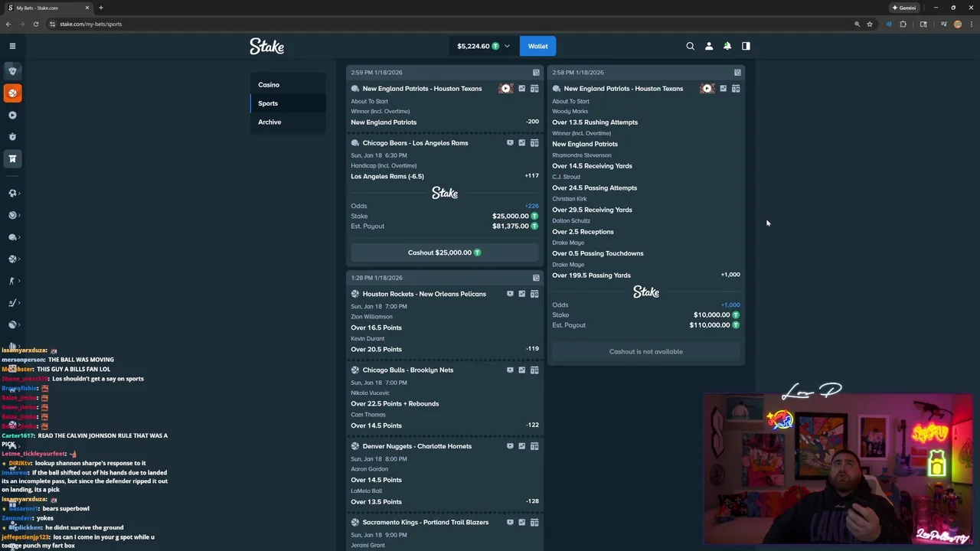Open the live play sidebar icon
The height and width of the screenshot is (551, 980).
tap(12, 115)
